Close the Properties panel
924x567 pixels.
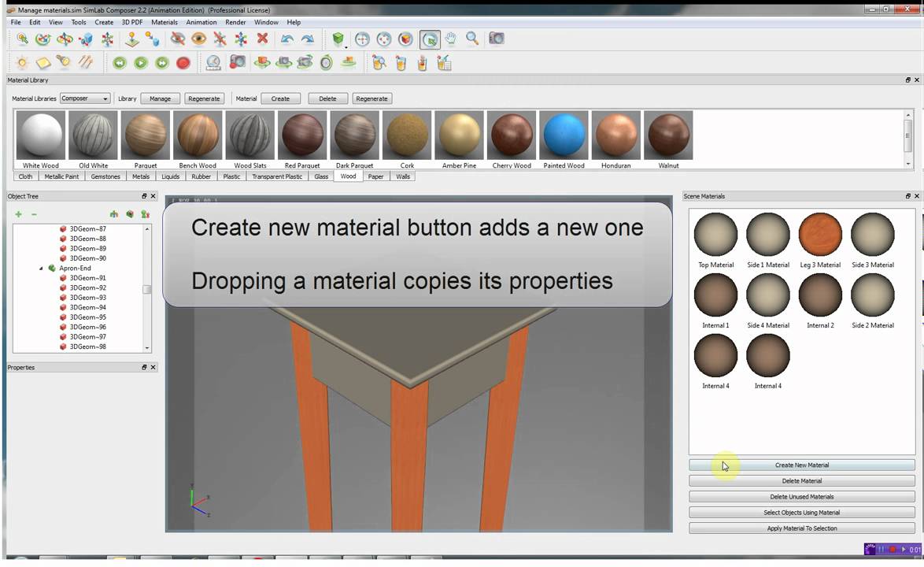(153, 367)
